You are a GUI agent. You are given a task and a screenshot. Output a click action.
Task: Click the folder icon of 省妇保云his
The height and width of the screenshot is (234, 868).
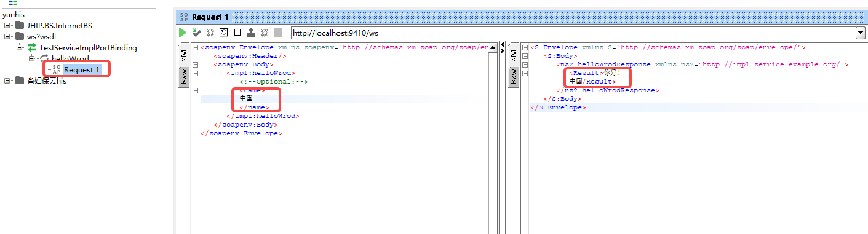point(20,80)
